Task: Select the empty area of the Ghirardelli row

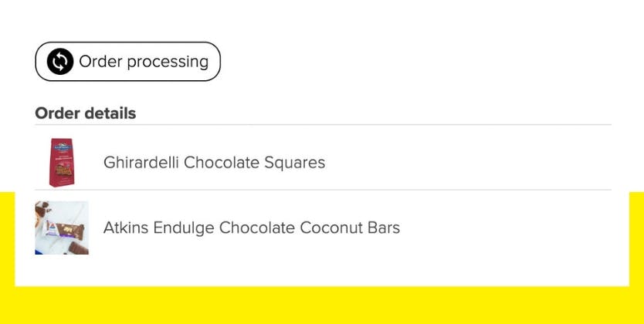Action: [x=468, y=163]
